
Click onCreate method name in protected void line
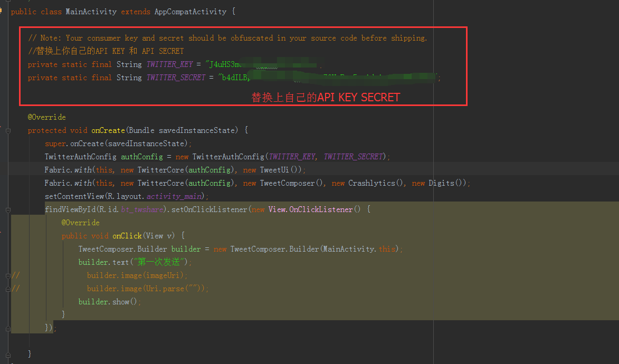tap(108, 130)
